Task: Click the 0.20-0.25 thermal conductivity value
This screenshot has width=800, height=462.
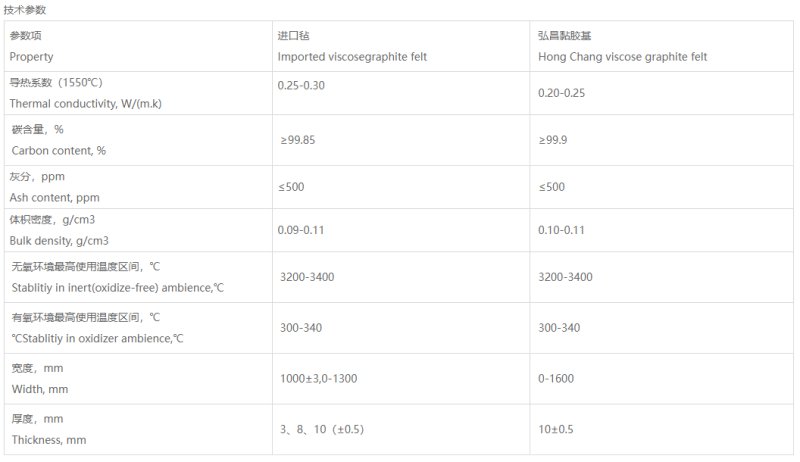Action: click(561, 93)
